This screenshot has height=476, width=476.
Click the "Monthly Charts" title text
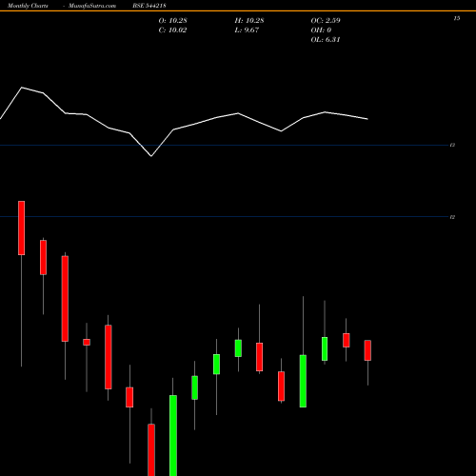(x=28, y=6)
